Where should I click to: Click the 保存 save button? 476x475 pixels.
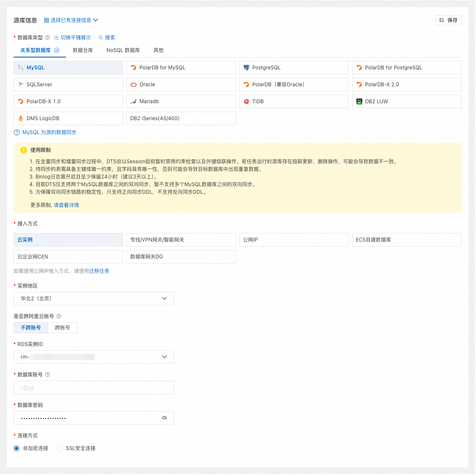click(x=449, y=20)
